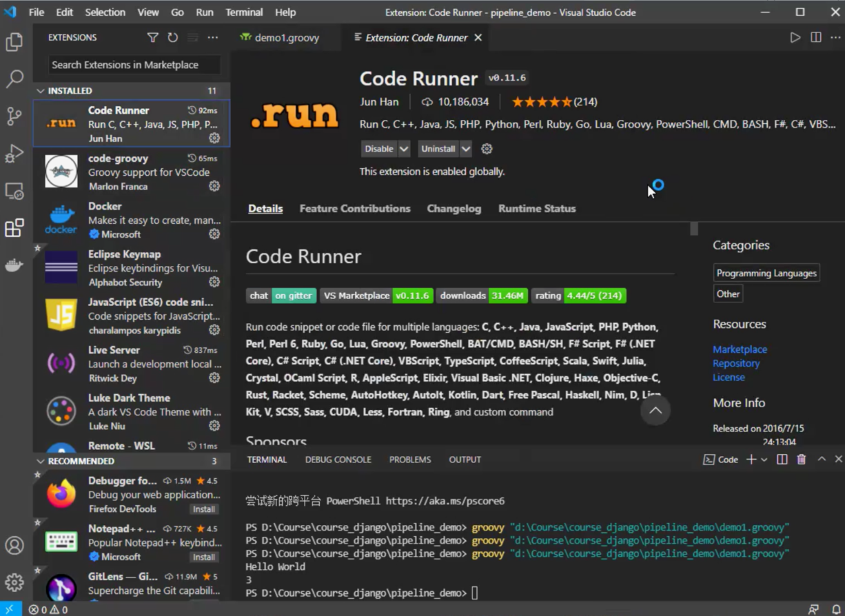Open the Runtime Status tab
This screenshot has width=845, height=616.
[x=537, y=209]
